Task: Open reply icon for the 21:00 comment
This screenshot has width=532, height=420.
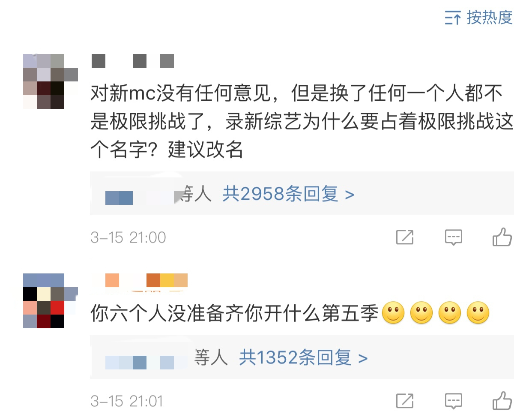Action: [x=454, y=237]
